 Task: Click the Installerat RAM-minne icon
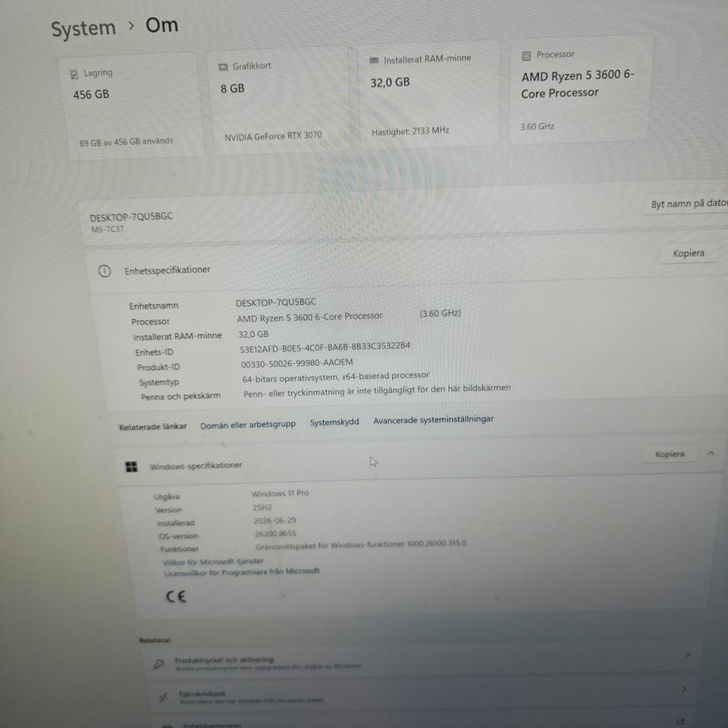[x=374, y=61]
